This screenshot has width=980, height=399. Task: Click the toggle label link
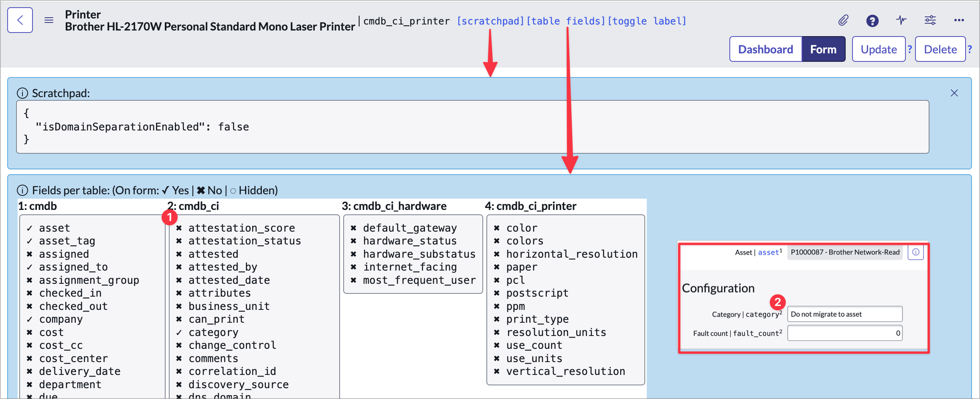click(647, 21)
